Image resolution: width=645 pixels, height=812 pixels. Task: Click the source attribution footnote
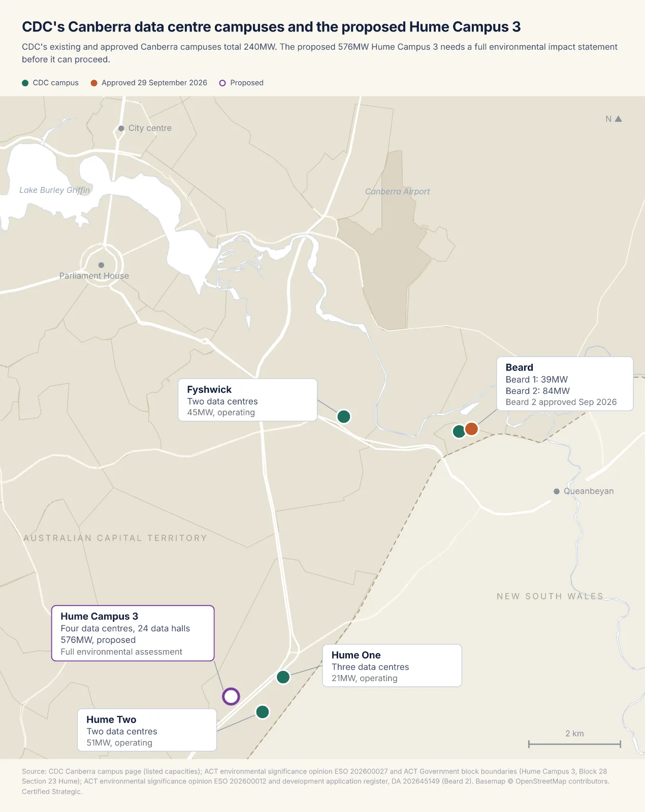click(x=315, y=782)
